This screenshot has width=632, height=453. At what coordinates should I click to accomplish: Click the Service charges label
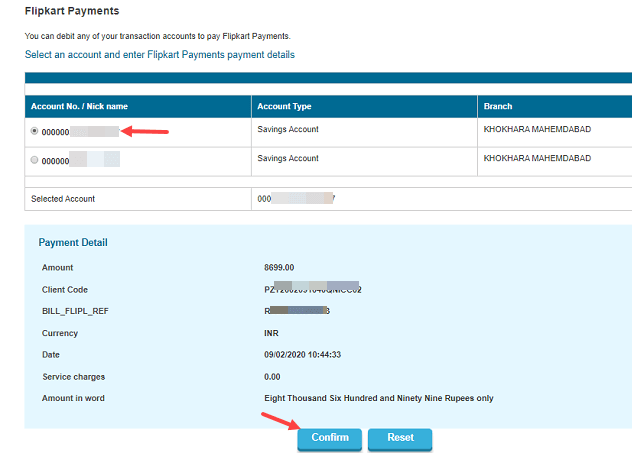tap(74, 377)
